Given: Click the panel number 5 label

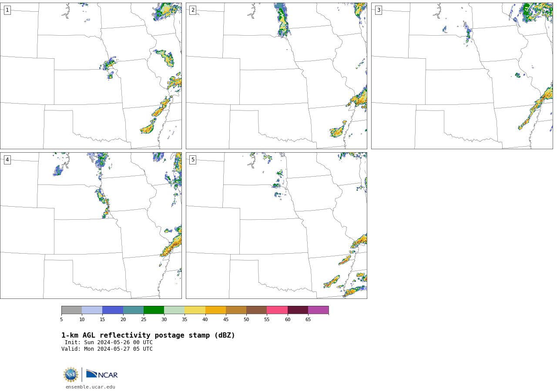Looking at the screenshot, I should (x=193, y=160).
